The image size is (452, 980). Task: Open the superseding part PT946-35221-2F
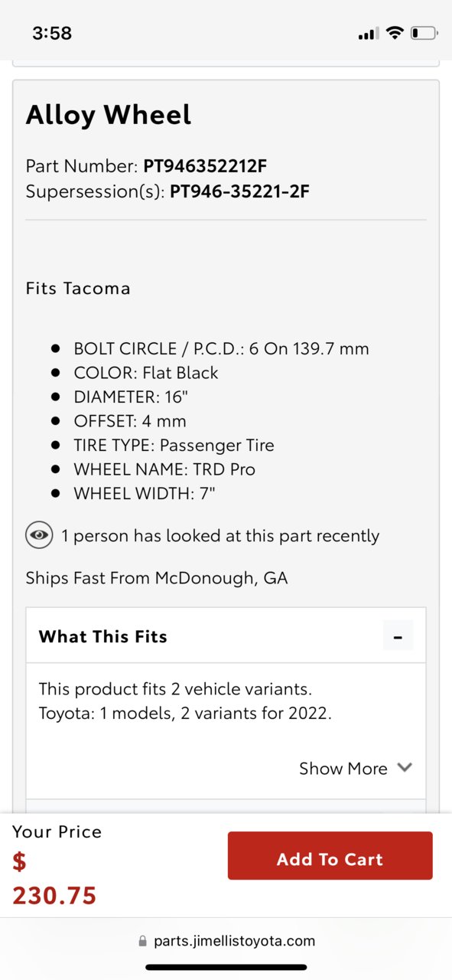tap(239, 191)
